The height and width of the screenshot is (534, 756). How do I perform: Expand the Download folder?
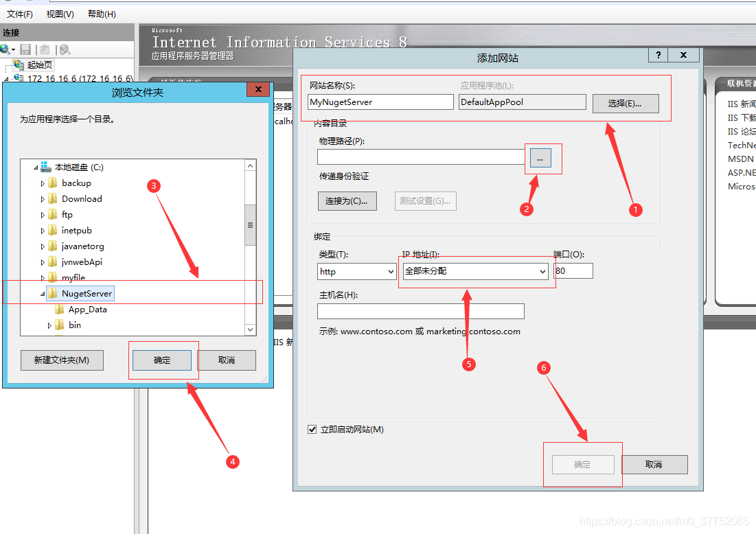point(43,200)
